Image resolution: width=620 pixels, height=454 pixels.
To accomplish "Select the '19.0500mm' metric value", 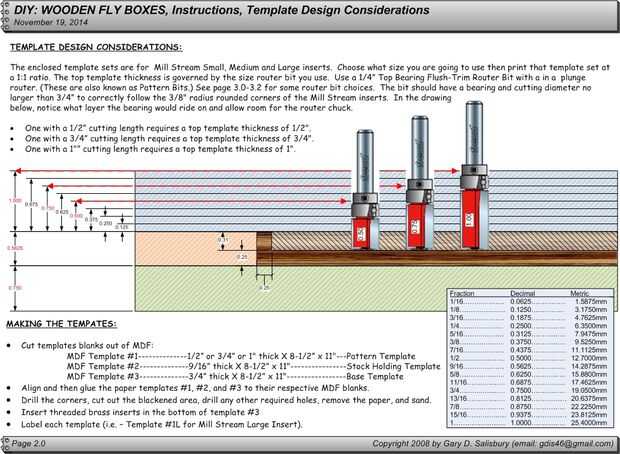I will tap(588, 391).
